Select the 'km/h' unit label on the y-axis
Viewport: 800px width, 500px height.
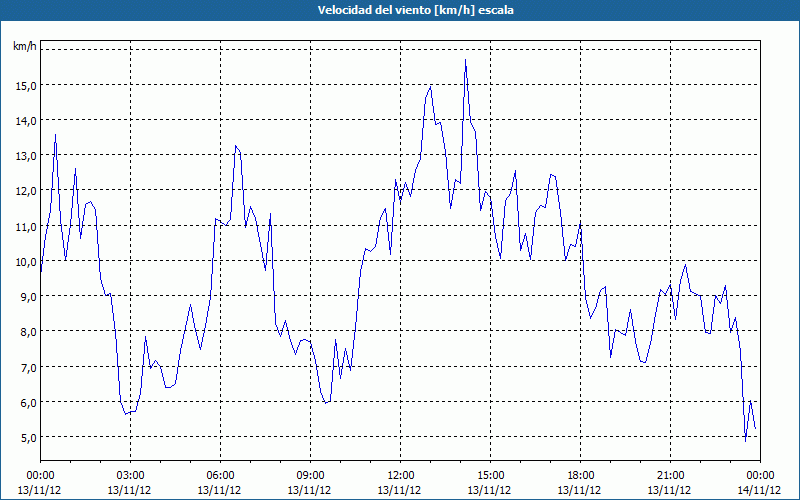coord(25,46)
